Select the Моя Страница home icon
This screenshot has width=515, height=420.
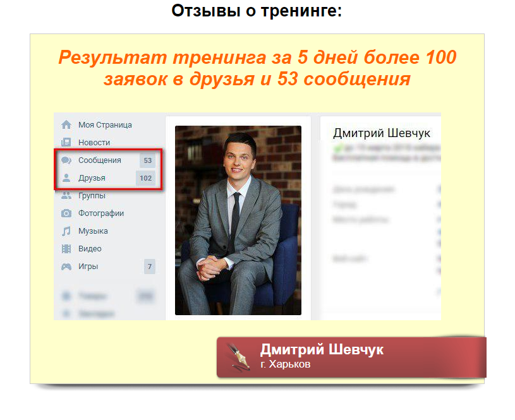tap(68, 124)
